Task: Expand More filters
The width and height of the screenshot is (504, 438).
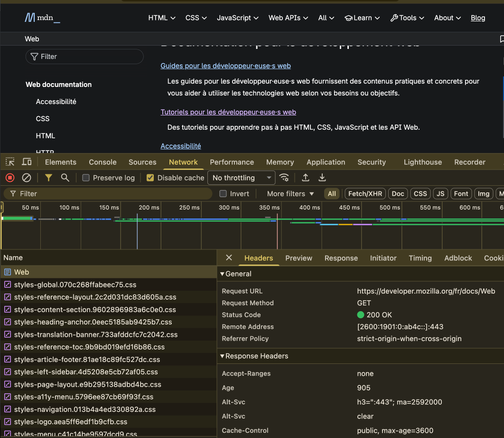Action: [x=289, y=193]
